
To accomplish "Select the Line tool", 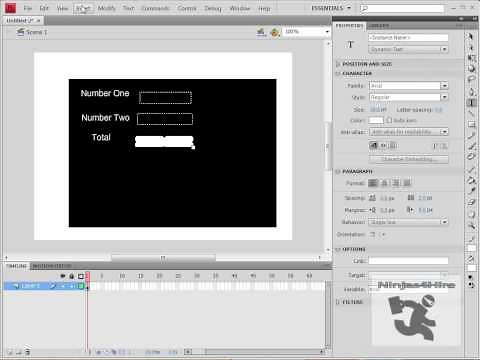I will pos(471,113).
